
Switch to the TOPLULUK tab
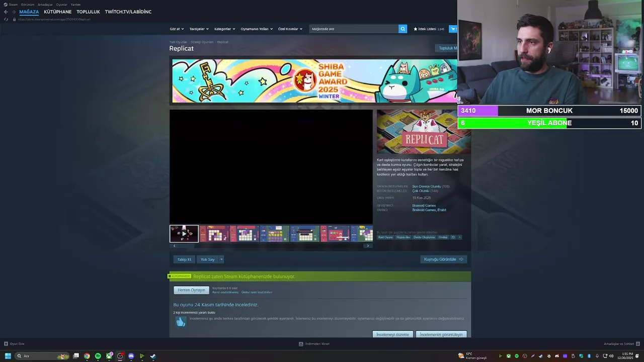coord(88,12)
